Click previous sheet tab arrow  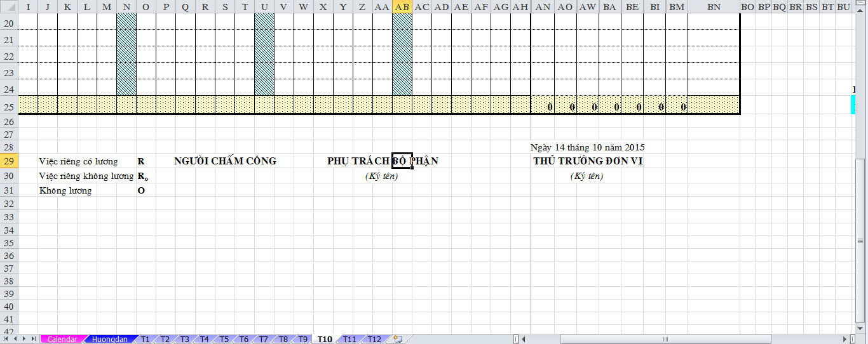pyautogui.click(x=15, y=340)
